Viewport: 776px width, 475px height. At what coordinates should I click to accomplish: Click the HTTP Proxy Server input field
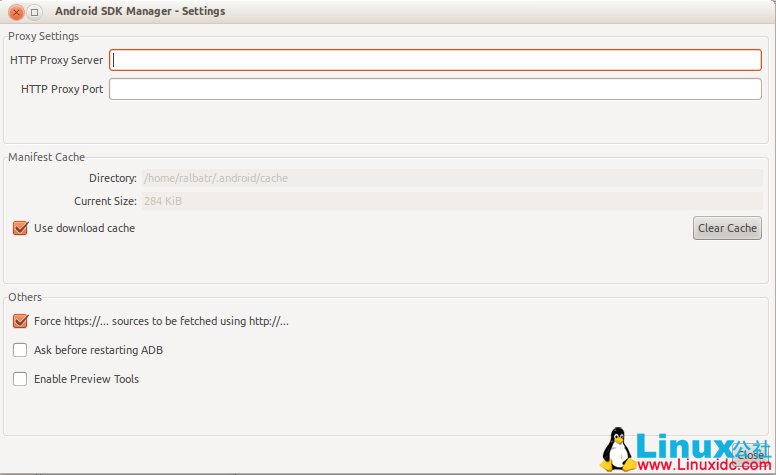pyautogui.click(x=435, y=60)
